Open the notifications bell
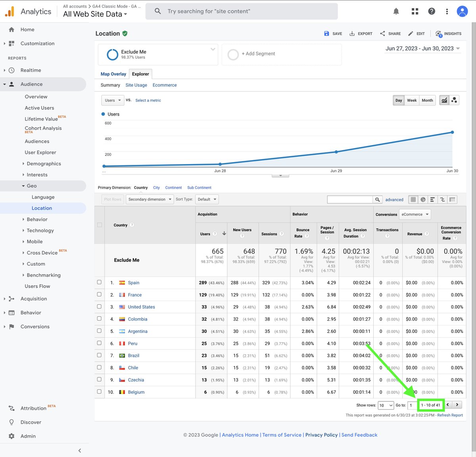This screenshot has width=476, height=457. (396, 11)
